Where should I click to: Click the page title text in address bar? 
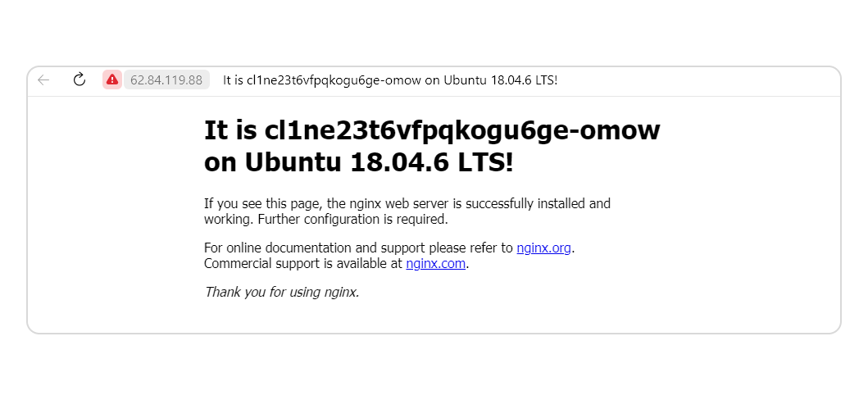[x=390, y=80]
